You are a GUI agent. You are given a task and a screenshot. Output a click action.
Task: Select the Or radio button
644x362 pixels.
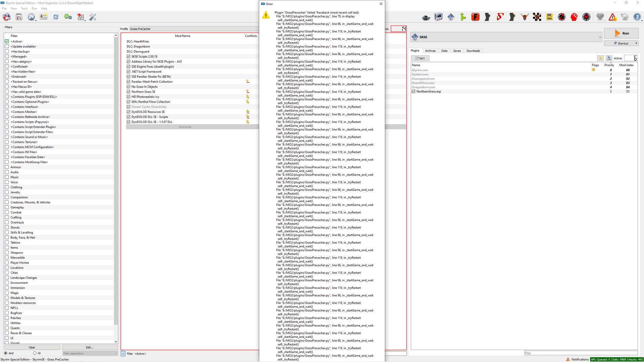pos(35,353)
